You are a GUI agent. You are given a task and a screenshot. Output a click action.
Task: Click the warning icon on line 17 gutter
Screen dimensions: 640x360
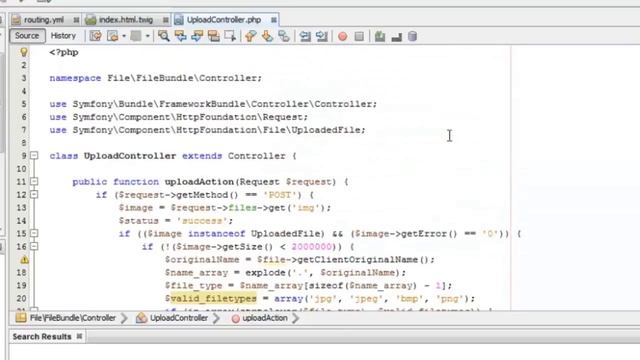click(x=24, y=260)
